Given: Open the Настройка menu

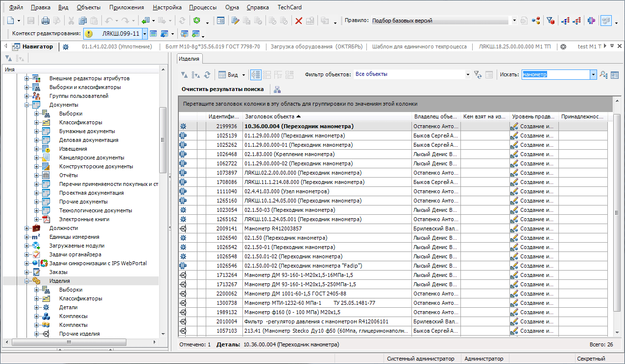Looking at the screenshot, I should click(167, 7).
